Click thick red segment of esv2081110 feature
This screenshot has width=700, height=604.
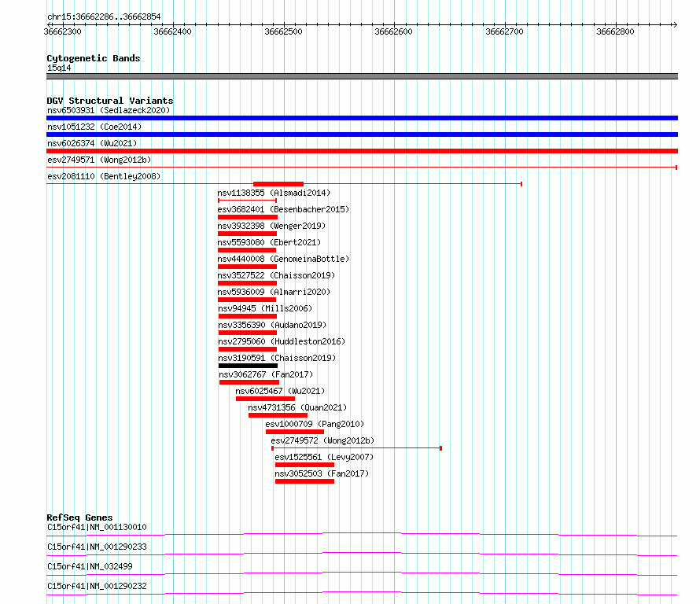[x=278, y=184]
